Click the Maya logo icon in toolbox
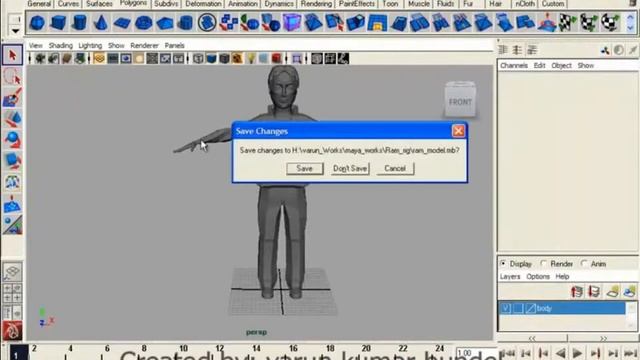This screenshot has height=360, width=640. (x=12, y=331)
